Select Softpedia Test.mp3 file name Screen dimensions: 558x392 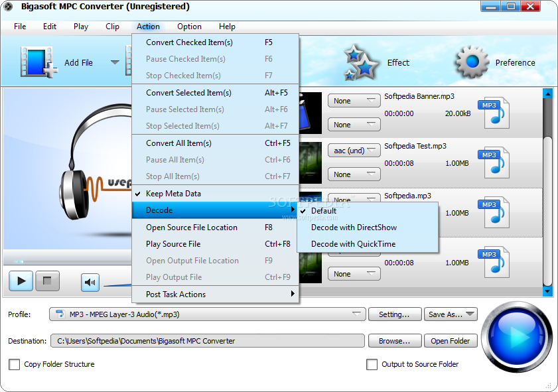[x=415, y=146]
